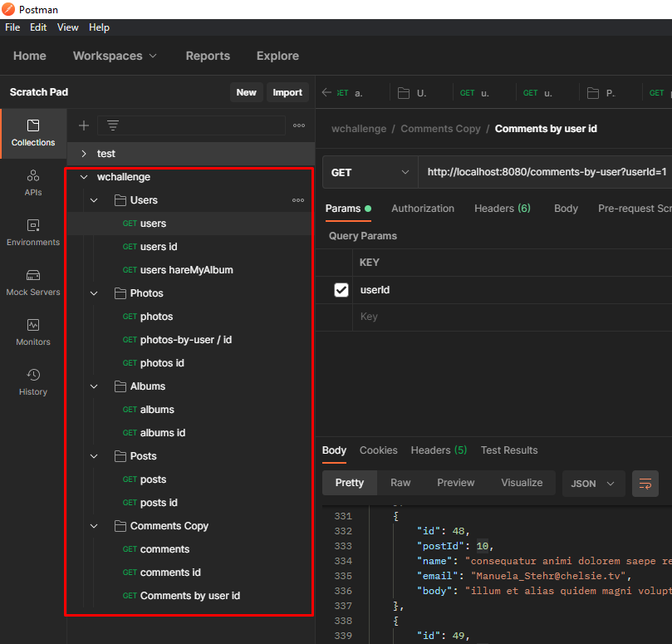Open the Workspaces dropdown
This screenshot has width=672, height=644.
pyautogui.click(x=115, y=56)
